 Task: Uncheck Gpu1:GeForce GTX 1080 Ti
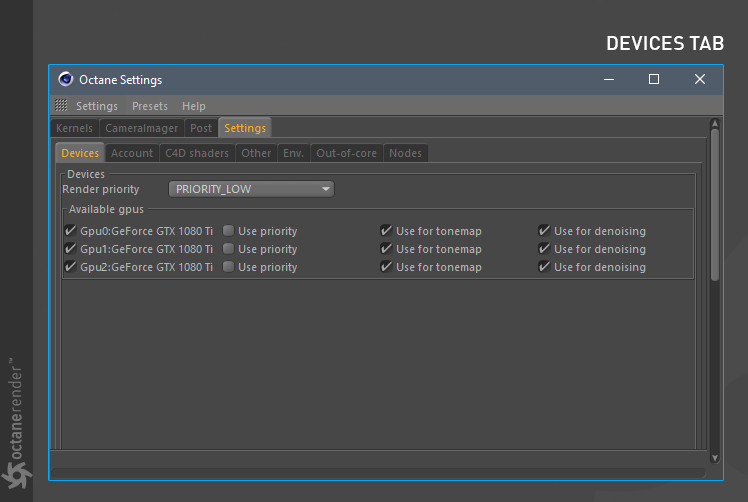tap(70, 249)
